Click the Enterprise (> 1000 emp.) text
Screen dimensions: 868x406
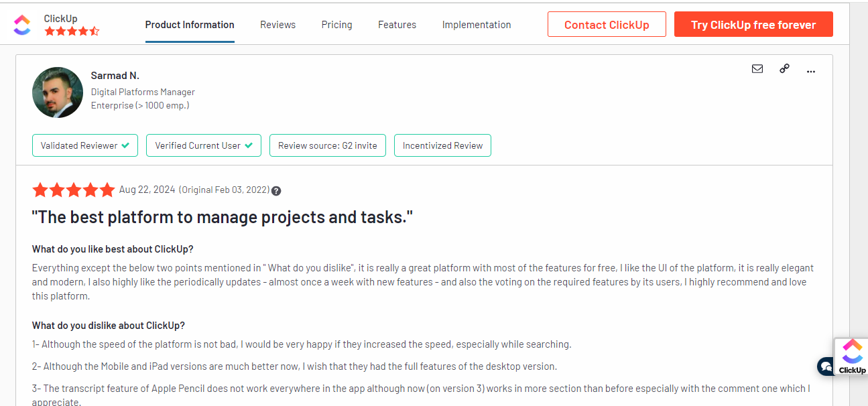(x=140, y=105)
